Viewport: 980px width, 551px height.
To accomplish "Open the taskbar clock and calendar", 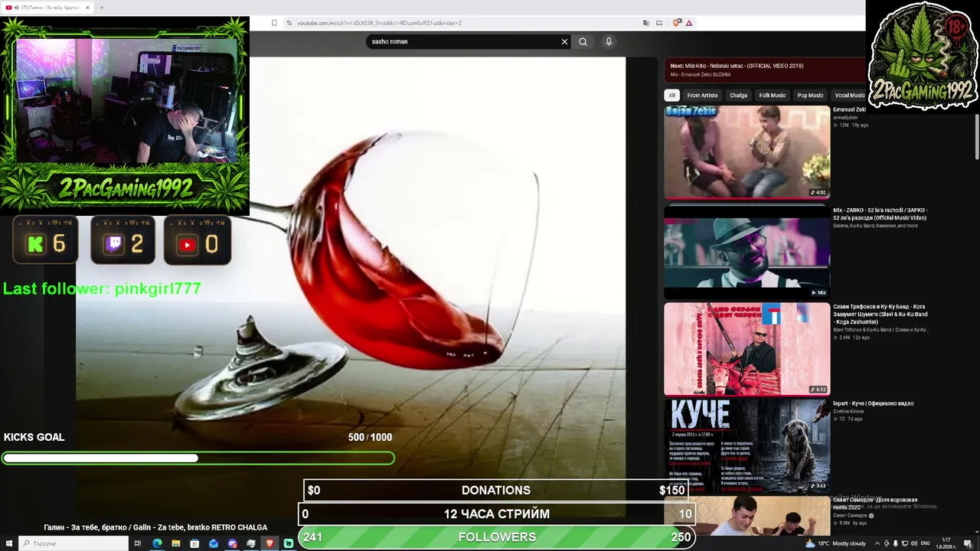I will tap(946, 543).
